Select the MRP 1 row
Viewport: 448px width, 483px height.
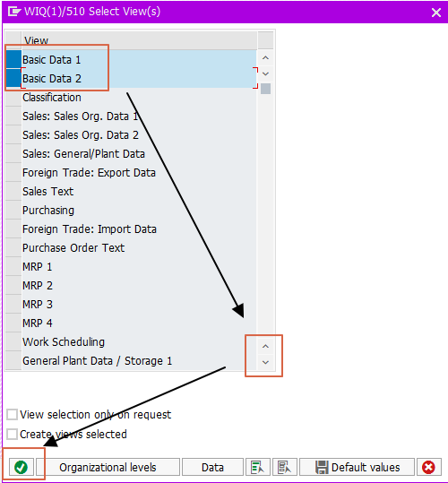[139, 266]
